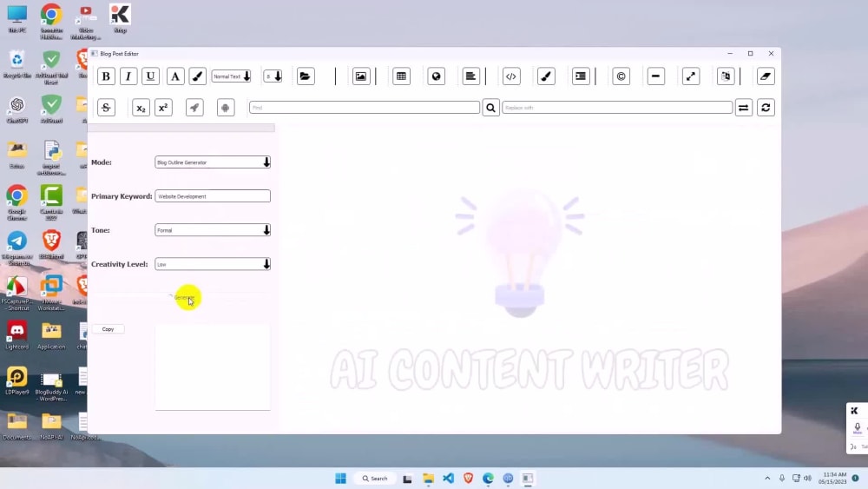The image size is (868, 489).
Task: Open the code view icon
Action: (x=511, y=76)
